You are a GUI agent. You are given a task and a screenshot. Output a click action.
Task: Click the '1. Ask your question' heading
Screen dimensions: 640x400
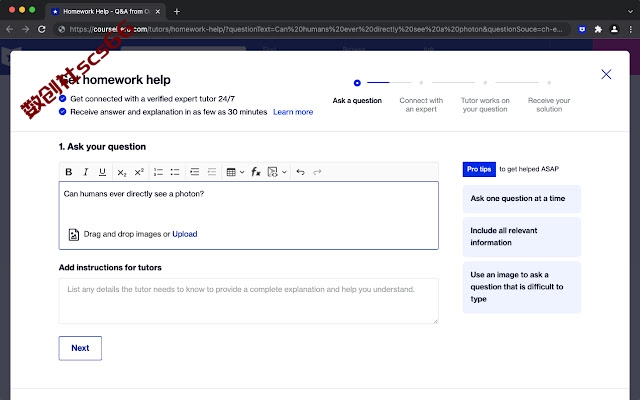pyautogui.click(x=102, y=147)
